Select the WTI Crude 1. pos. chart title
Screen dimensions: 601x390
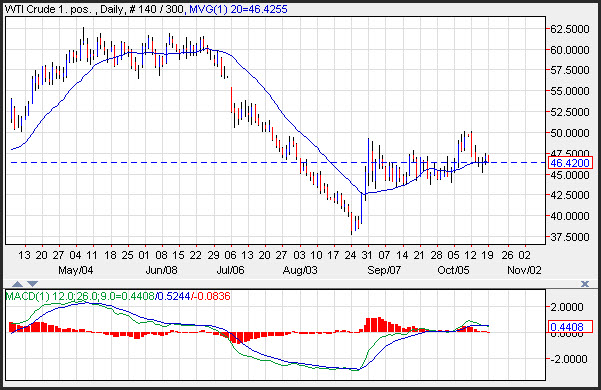point(48,9)
